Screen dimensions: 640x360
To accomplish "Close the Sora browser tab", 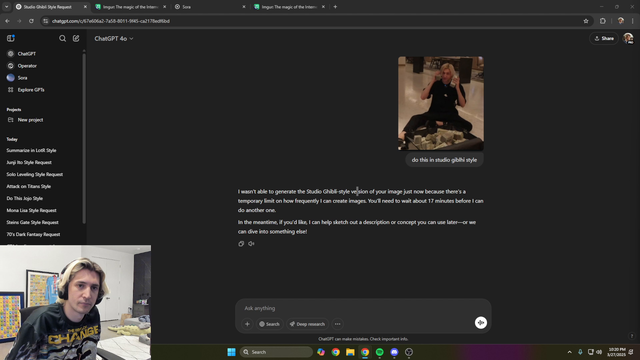I will click(x=244, y=7).
